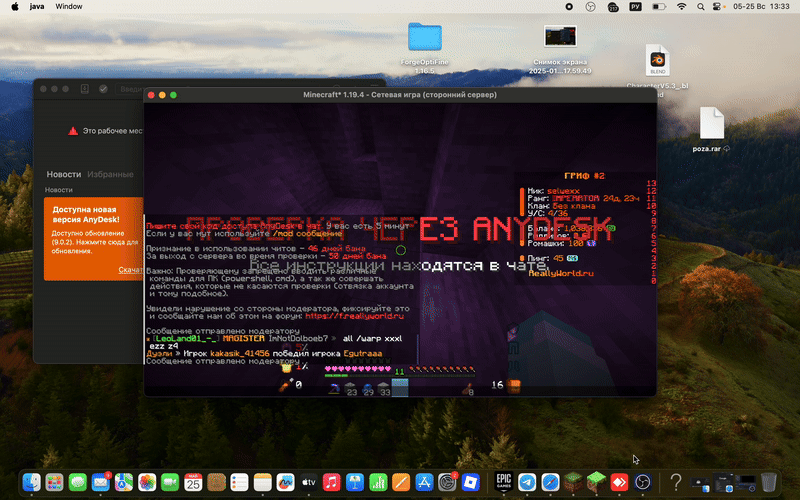This screenshot has width=800, height=500.
Task: Open OBS Studio from the dock
Action: 642,482
